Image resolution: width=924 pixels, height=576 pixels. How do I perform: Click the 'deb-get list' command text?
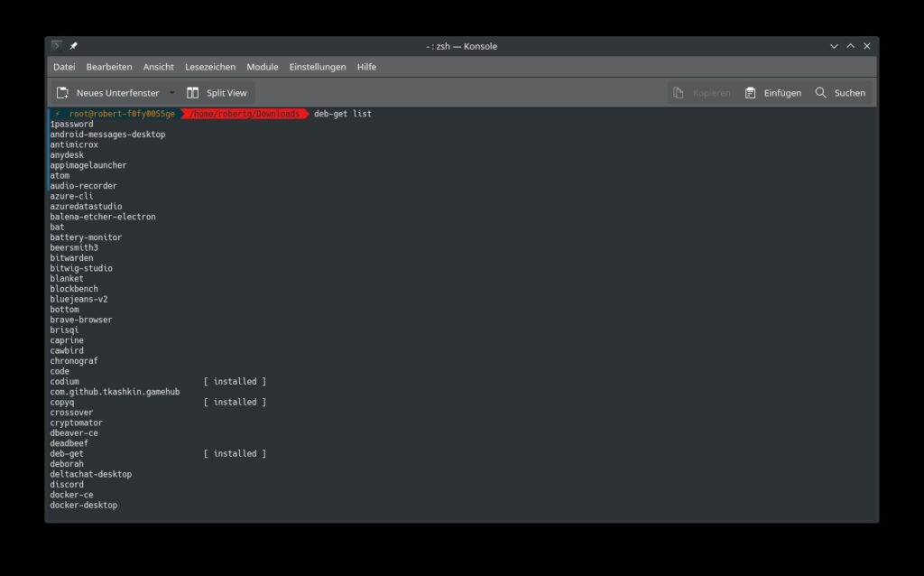(343, 114)
